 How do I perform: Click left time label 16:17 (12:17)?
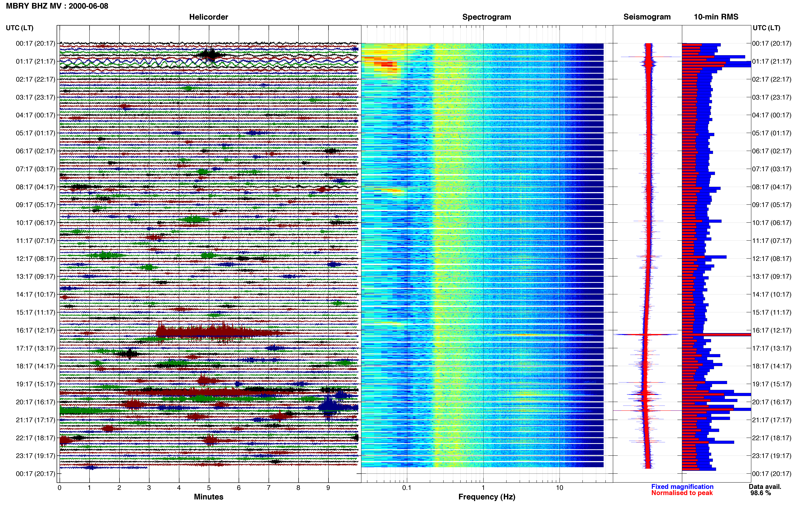[x=36, y=330]
